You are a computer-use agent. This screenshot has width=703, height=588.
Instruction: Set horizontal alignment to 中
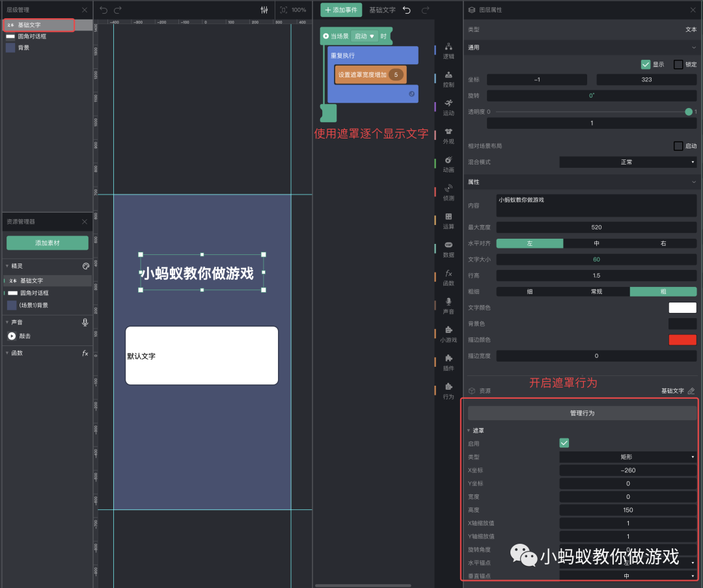click(596, 243)
